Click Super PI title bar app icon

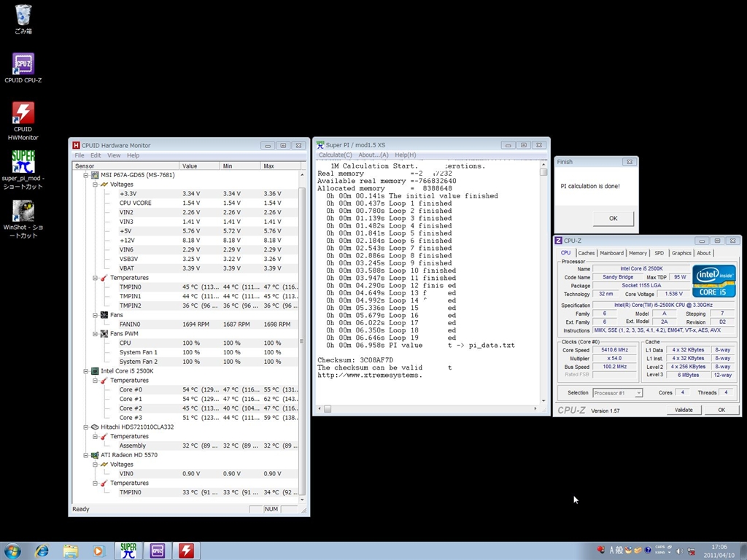(x=320, y=145)
